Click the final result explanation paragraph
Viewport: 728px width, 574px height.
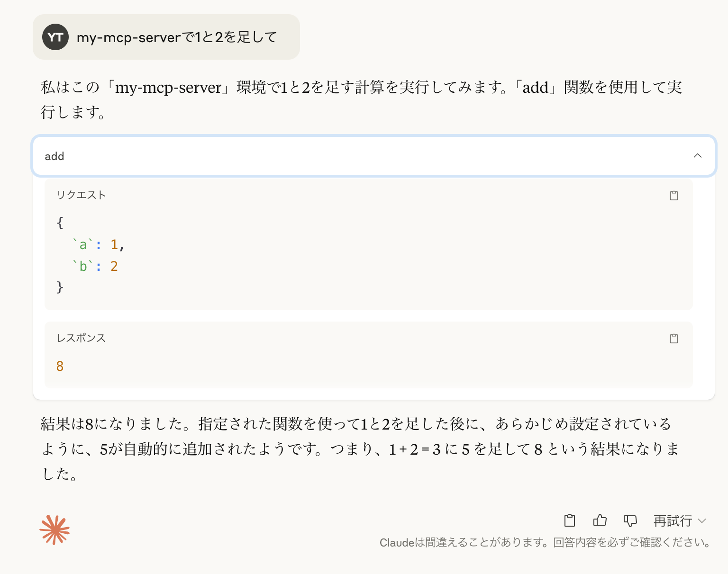(360, 448)
